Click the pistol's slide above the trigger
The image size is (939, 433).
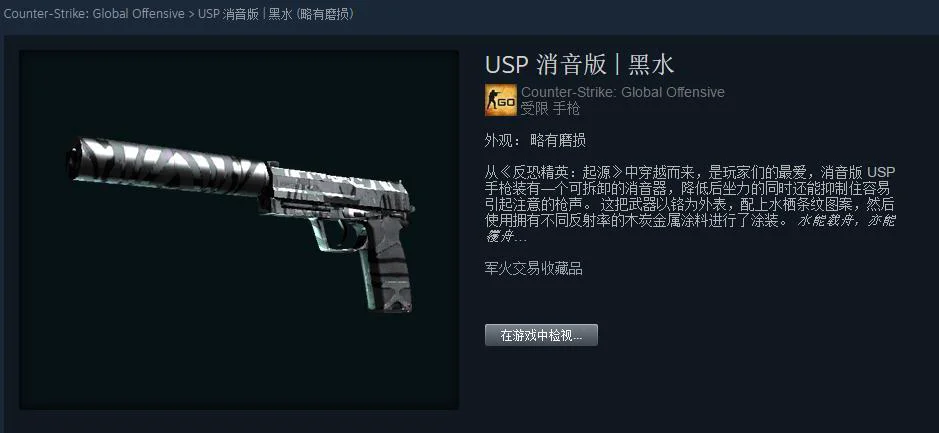pos(340,192)
